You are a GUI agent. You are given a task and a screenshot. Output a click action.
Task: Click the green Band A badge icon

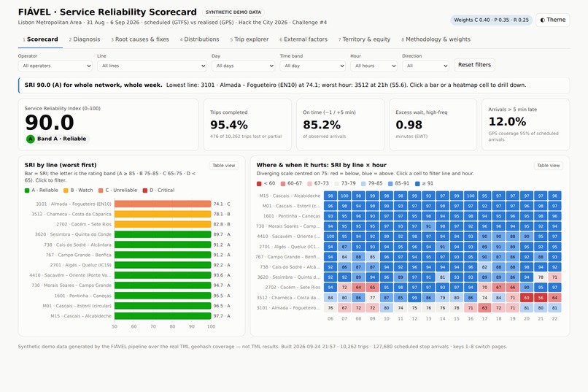coord(31,139)
